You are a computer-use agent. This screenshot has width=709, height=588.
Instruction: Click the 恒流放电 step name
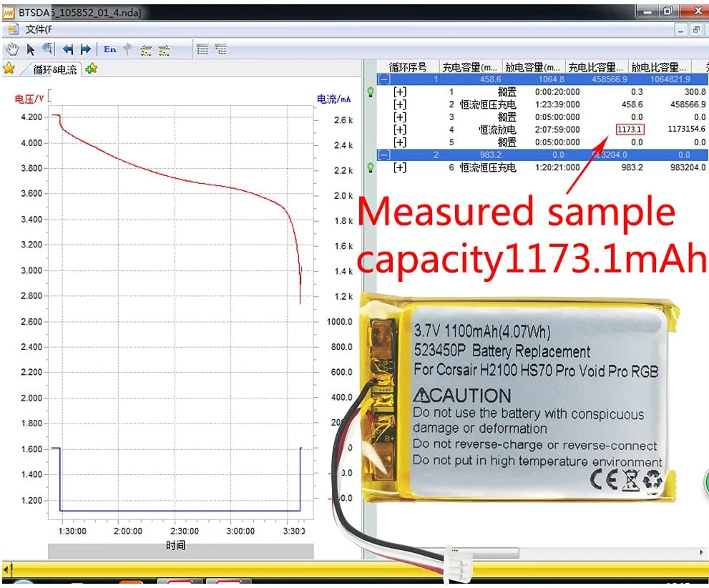(497, 129)
